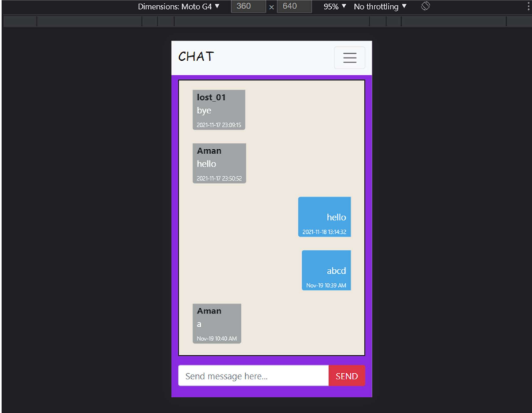Click the Aman name above message 'a'
Screen dimensions: 532x413
point(209,311)
